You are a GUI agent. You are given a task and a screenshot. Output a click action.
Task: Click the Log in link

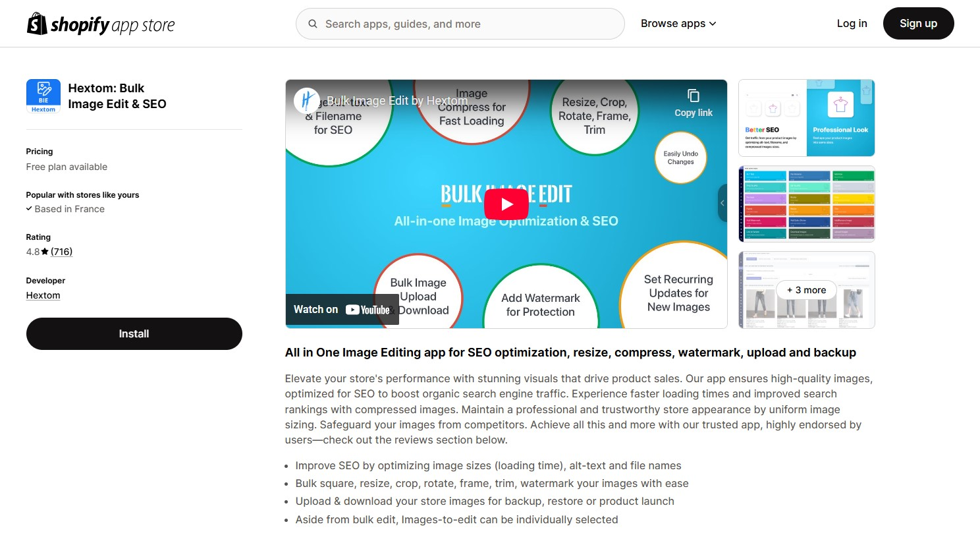point(852,24)
